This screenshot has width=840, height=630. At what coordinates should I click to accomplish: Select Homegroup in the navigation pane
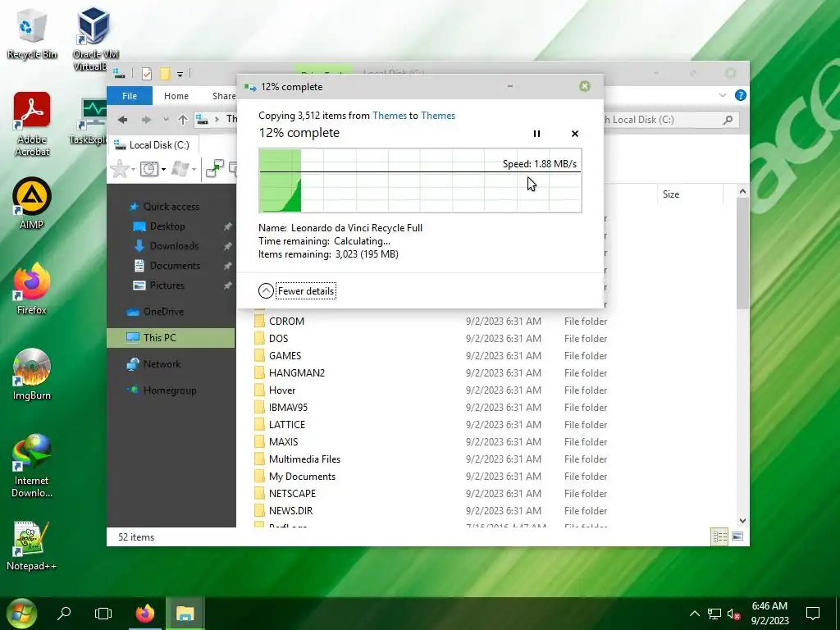[x=170, y=390]
